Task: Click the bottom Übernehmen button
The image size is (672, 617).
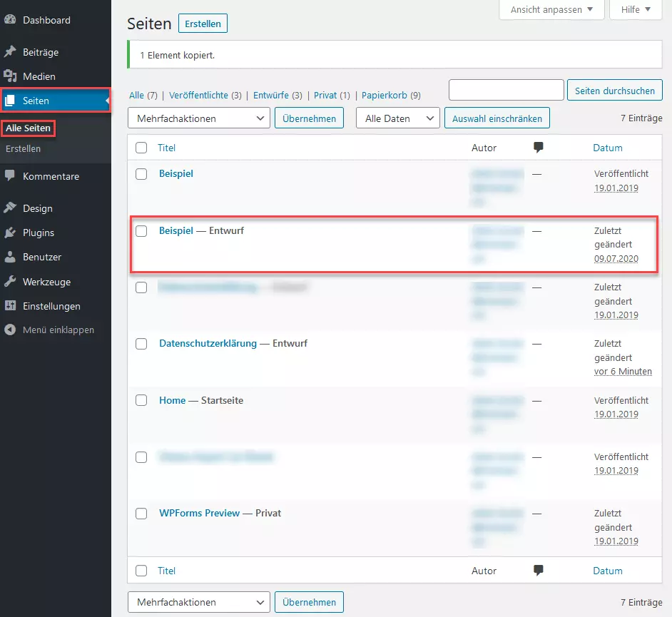Action: coord(309,602)
